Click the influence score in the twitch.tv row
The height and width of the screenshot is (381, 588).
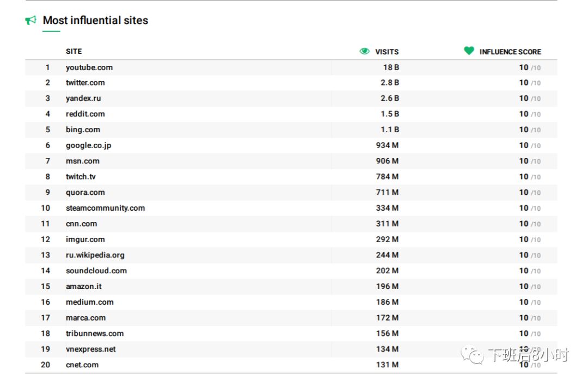click(530, 177)
